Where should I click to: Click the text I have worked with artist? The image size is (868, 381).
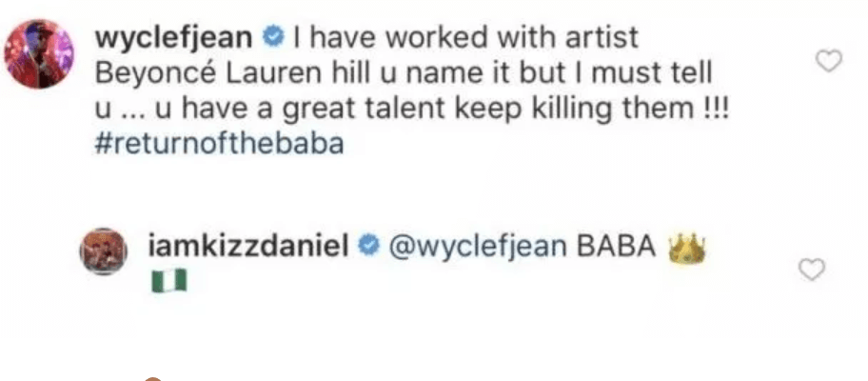click(x=466, y=38)
